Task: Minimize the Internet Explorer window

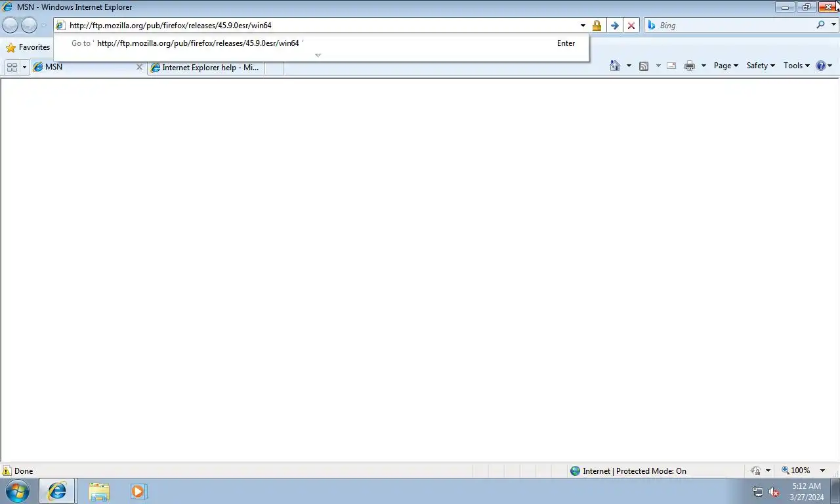Action: 785,7
